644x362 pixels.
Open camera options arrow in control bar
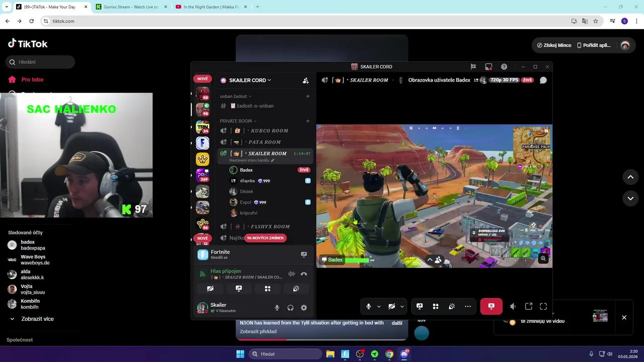click(401, 306)
